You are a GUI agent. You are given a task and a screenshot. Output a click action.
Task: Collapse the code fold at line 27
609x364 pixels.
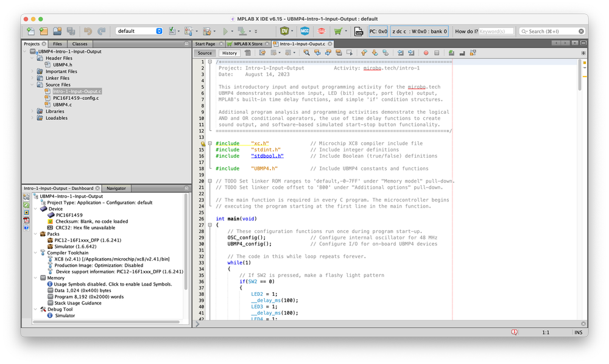point(209,225)
